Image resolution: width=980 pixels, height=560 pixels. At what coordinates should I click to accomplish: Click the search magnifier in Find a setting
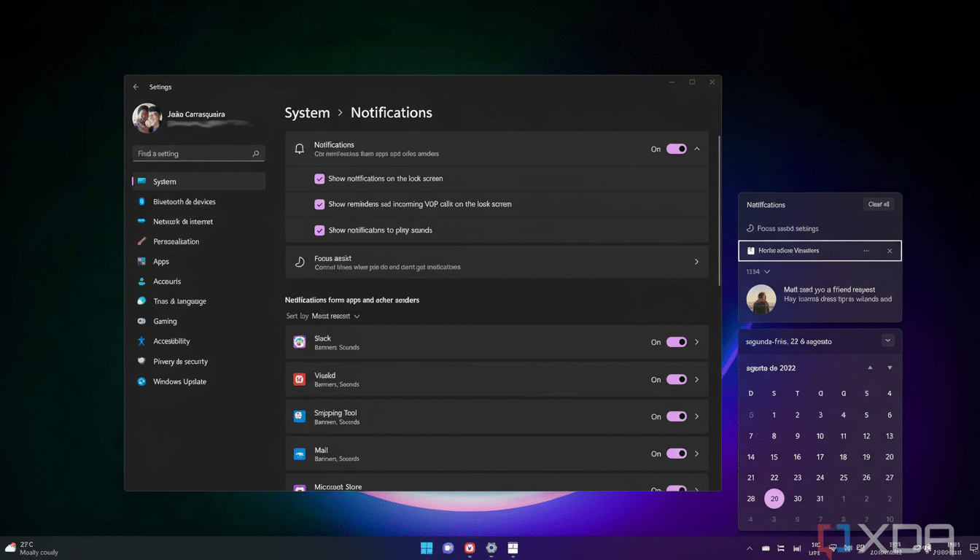(255, 153)
